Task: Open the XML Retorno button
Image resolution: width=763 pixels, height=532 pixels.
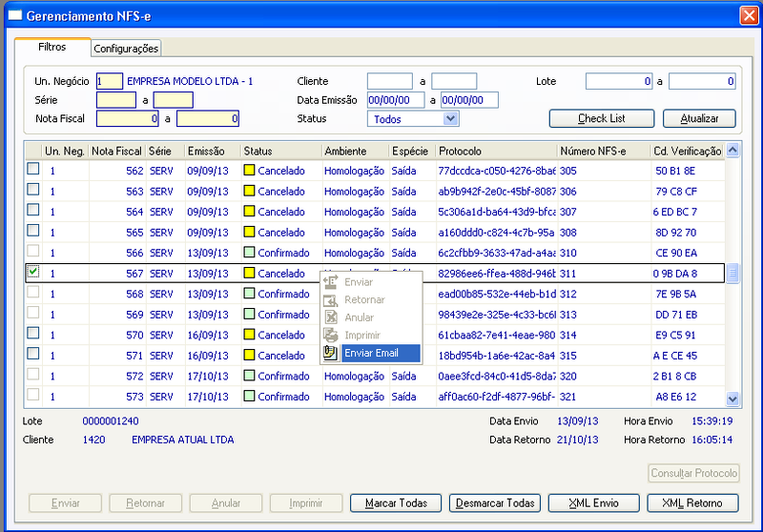Action: [x=692, y=502]
